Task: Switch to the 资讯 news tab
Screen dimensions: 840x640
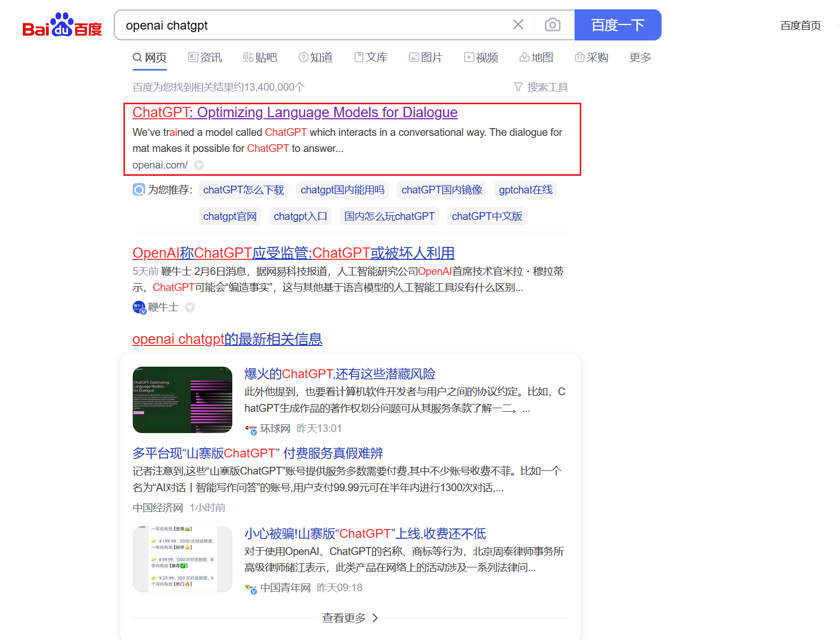Action: 205,58
